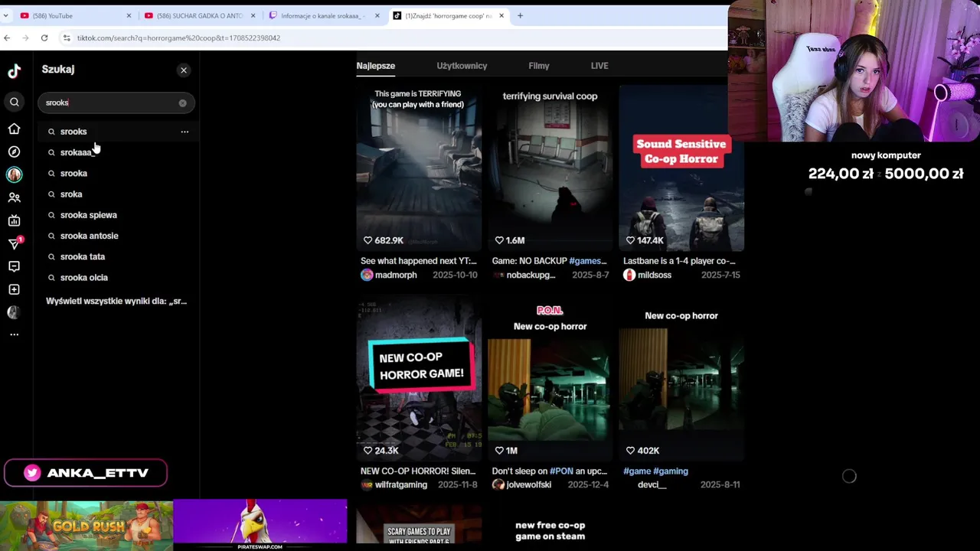Viewport: 980px width, 551px height.
Task: Open the mildsoss user profile link
Action: (x=647, y=275)
